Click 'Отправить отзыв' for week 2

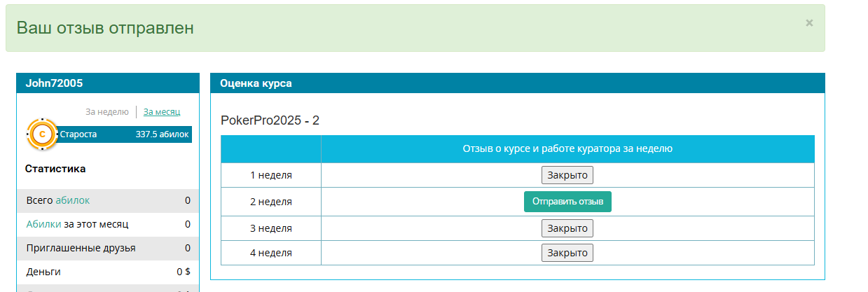pyautogui.click(x=567, y=202)
